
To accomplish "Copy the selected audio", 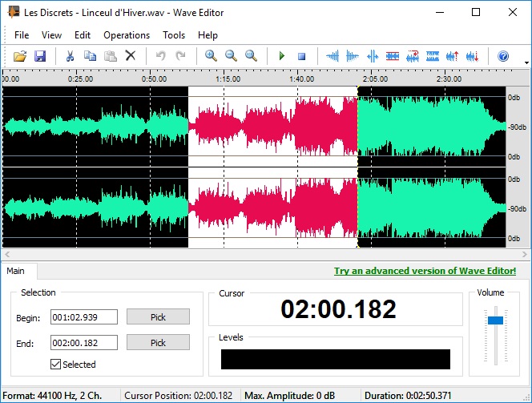I will (x=90, y=56).
